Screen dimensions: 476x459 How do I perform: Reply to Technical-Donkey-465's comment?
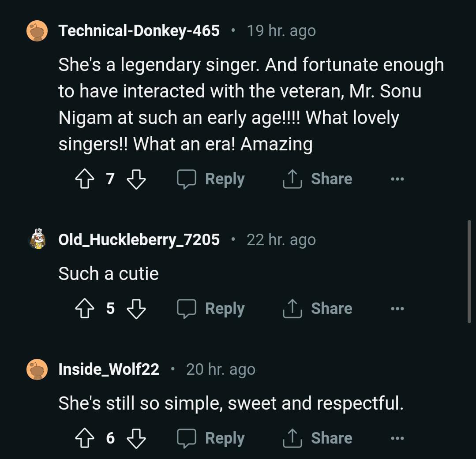[x=211, y=179]
